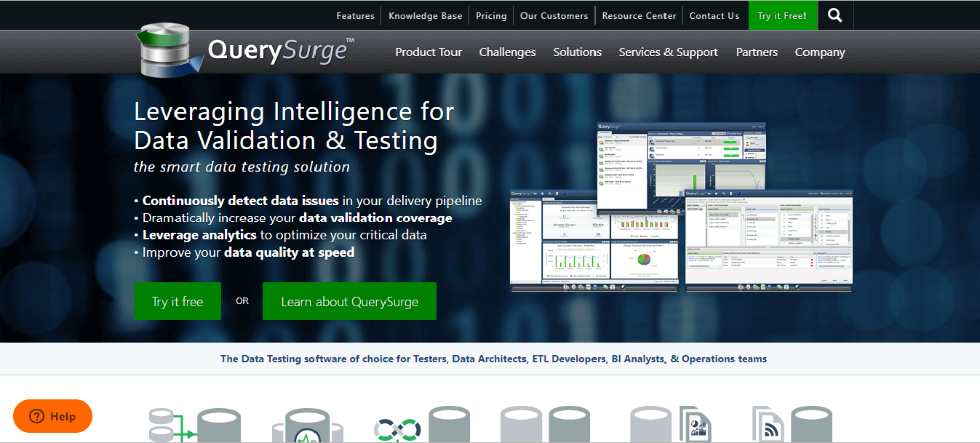The width and height of the screenshot is (980, 443).
Task: Click 'Leveraging Intelligence for' heading
Action: [294, 111]
